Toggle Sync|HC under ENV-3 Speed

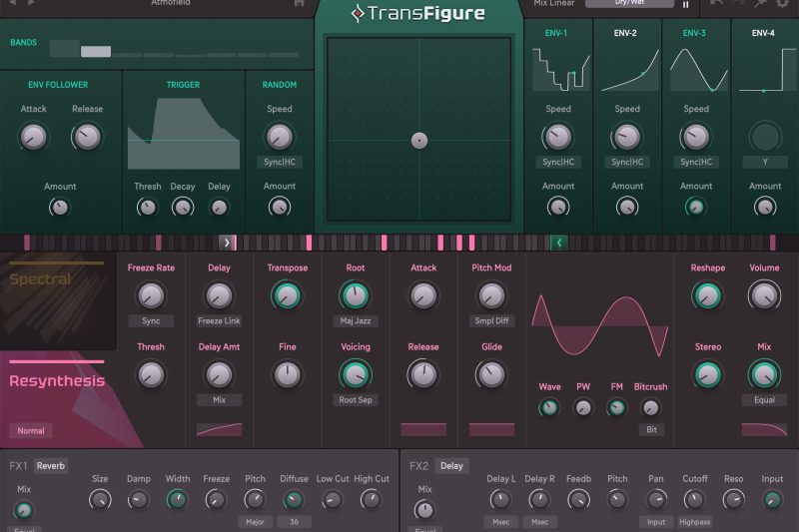(x=696, y=162)
